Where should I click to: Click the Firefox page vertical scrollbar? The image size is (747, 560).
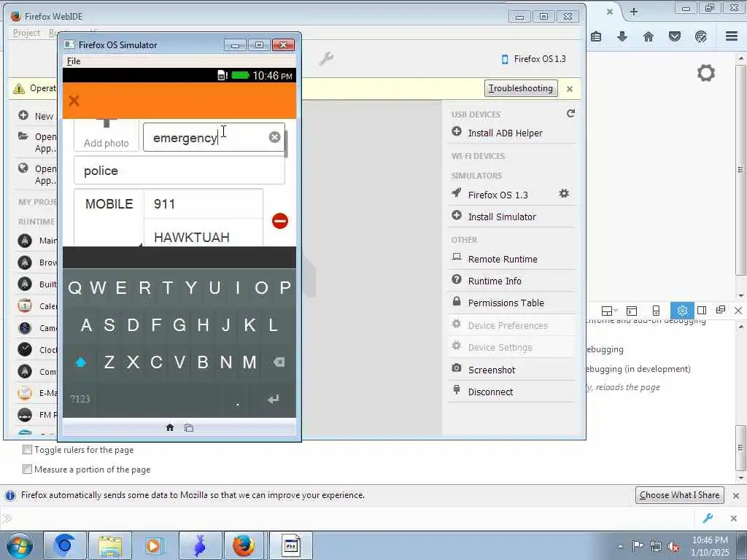tap(740, 170)
